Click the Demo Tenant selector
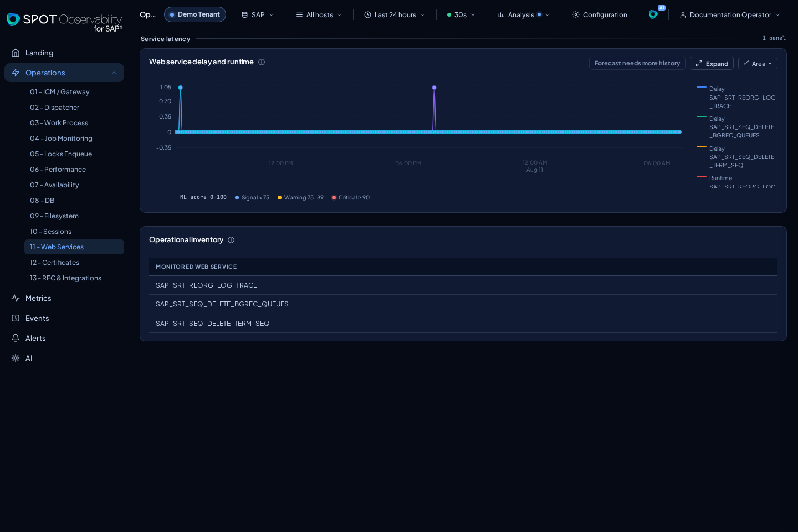This screenshot has height=532, width=798. coord(195,14)
